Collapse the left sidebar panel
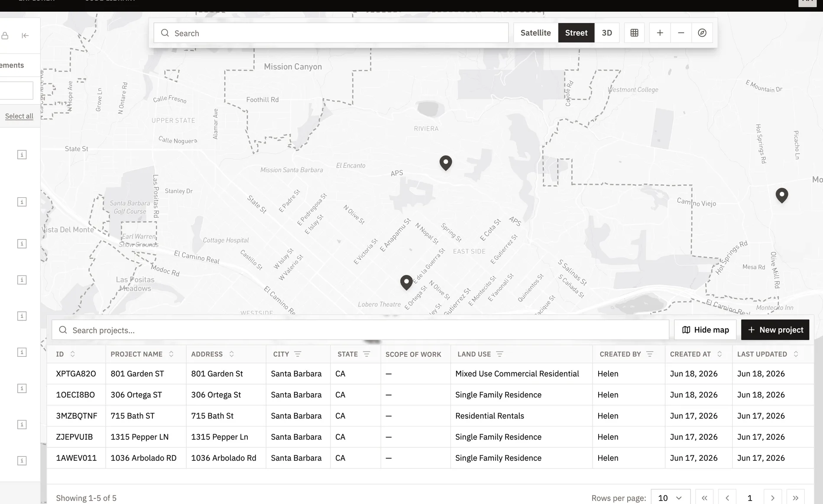The image size is (823, 504). pyautogui.click(x=25, y=36)
